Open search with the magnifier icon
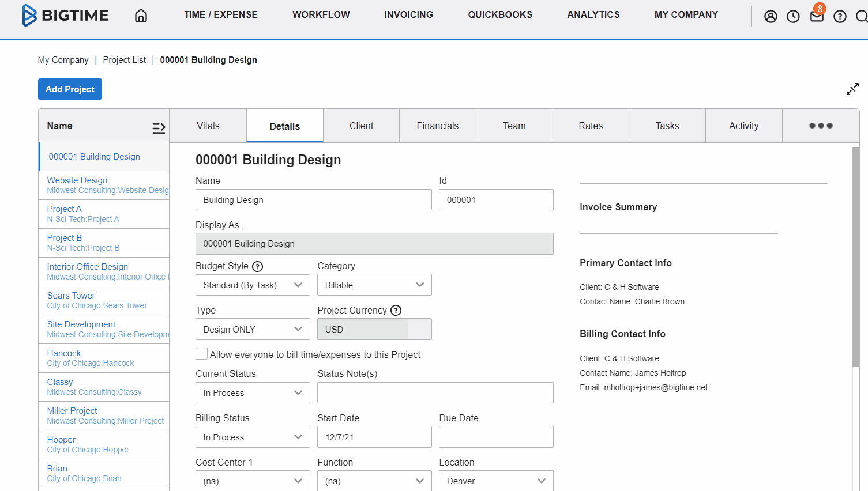 point(861,17)
